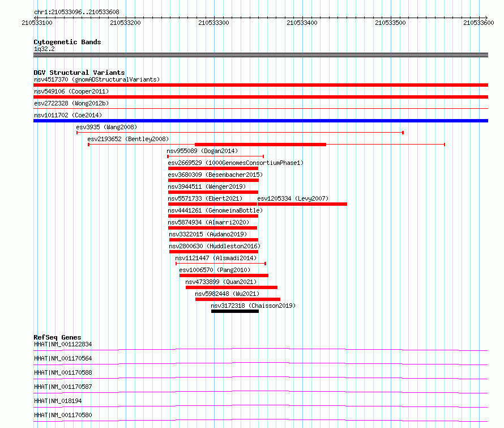Open nsv4733899 (Quan2021) variant
Image resolution: width=504 pixels, height=428 pixels.
221,282
